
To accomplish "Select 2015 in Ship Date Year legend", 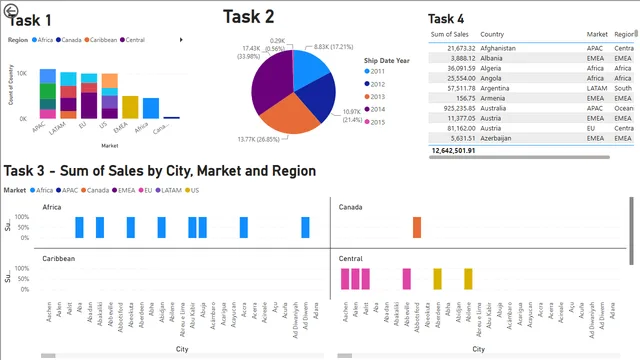I will (x=374, y=122).
